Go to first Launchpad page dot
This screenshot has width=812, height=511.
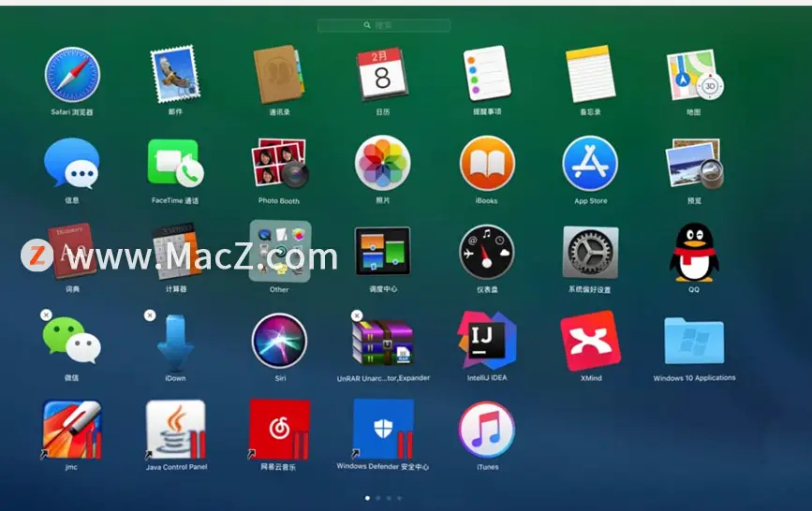[x=368, y=498]
